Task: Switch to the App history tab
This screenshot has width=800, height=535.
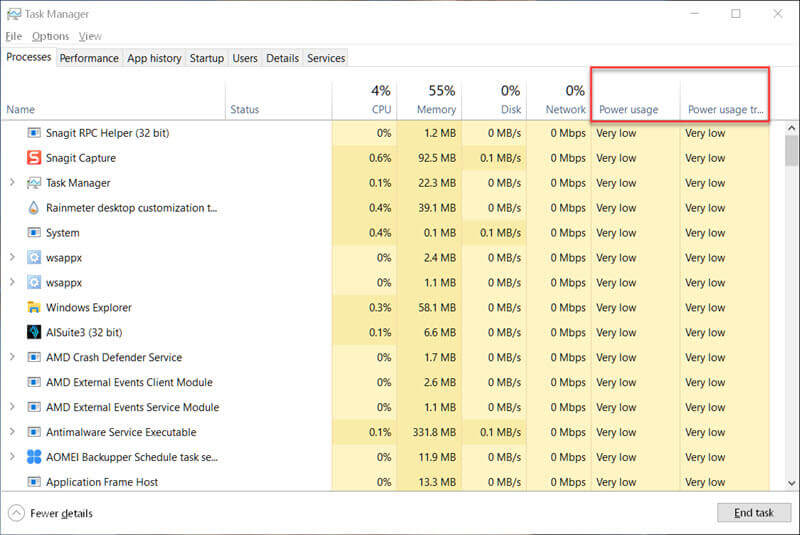Action: click(x=154, y=58)
